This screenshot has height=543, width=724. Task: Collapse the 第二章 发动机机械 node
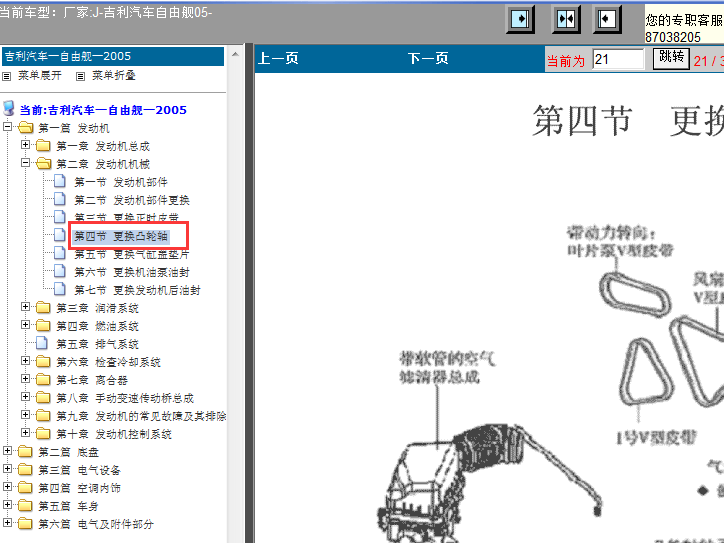coord(25,163)
